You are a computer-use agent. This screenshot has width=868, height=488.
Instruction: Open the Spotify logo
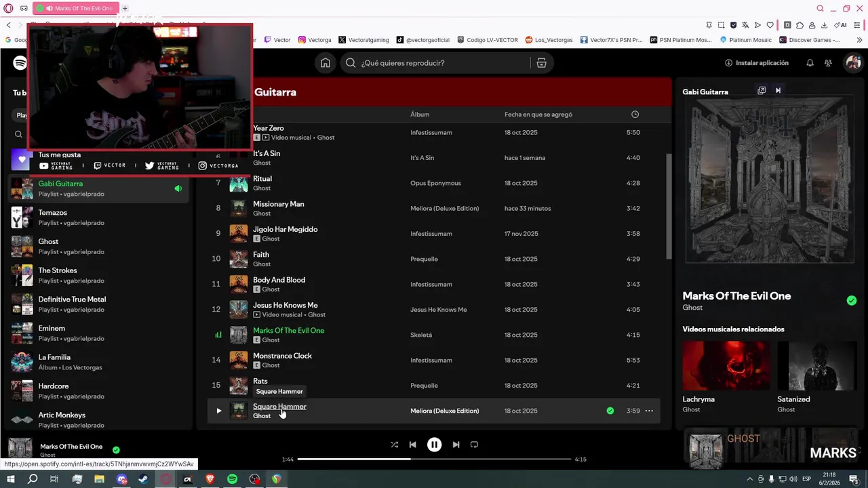coord(20,63)
